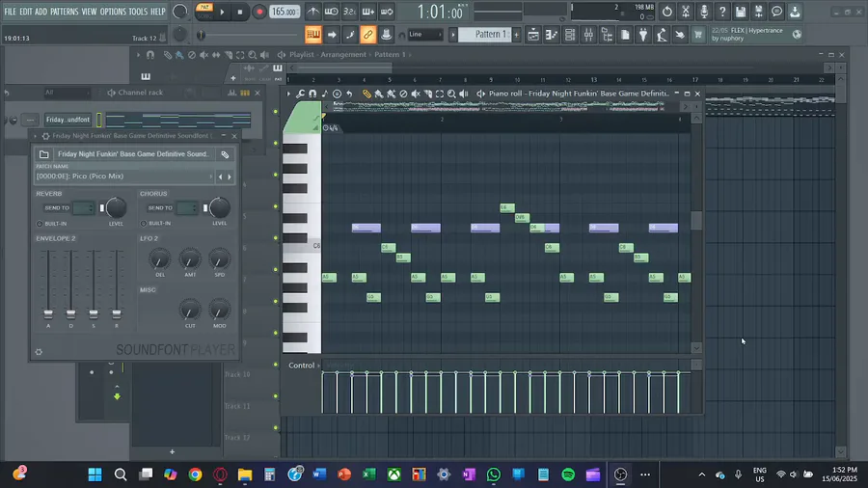Open the Pattern 1 selector dropdown
868x488 pixels.
[487, 35]
